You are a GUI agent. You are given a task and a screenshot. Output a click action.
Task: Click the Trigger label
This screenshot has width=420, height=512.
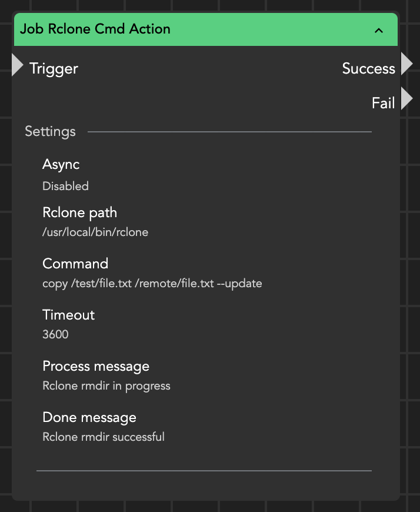(x=54, y=69)
